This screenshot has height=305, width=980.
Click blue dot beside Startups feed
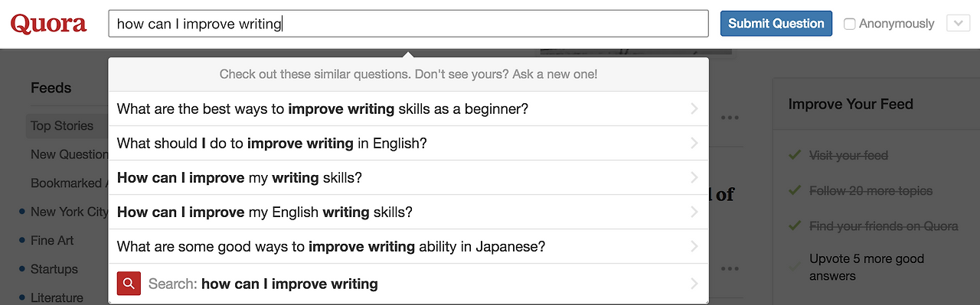[22, 269]
